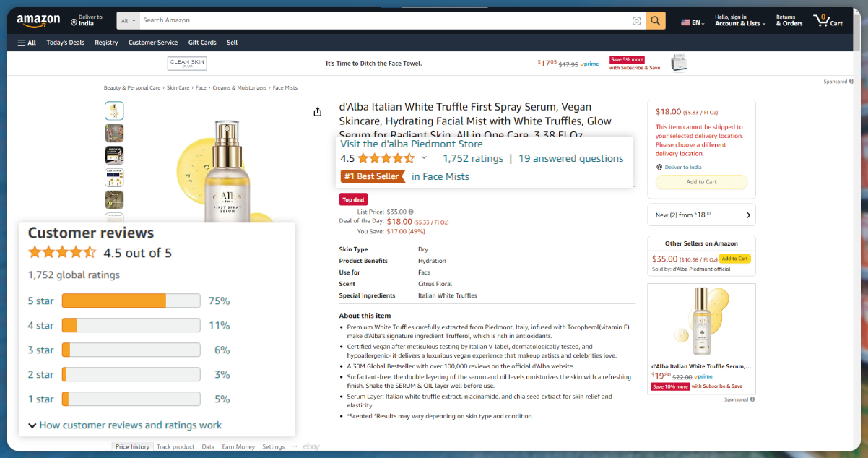Click the #1 Best Seller badge
Viewport: 868px width, 458px height.
(373, 176)
